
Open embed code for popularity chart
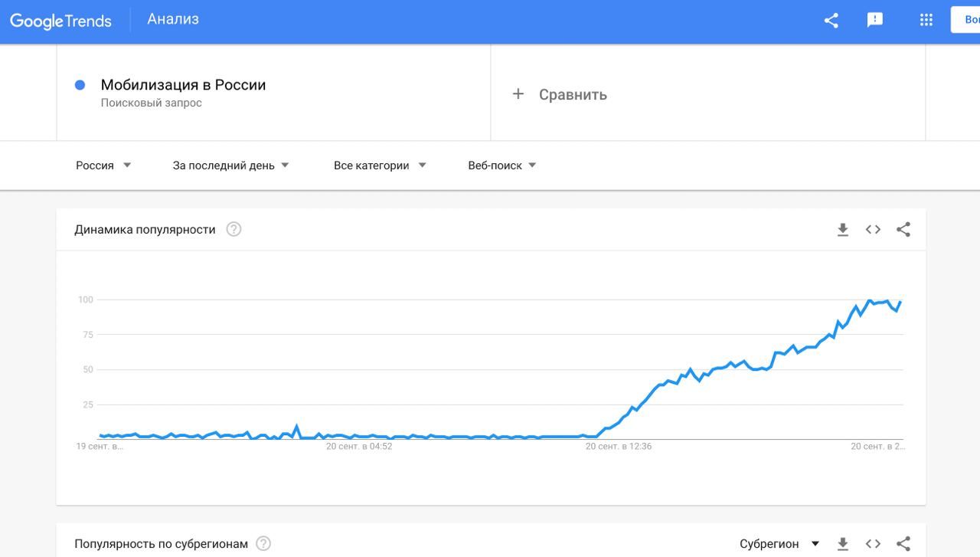[x=873, y=230]
